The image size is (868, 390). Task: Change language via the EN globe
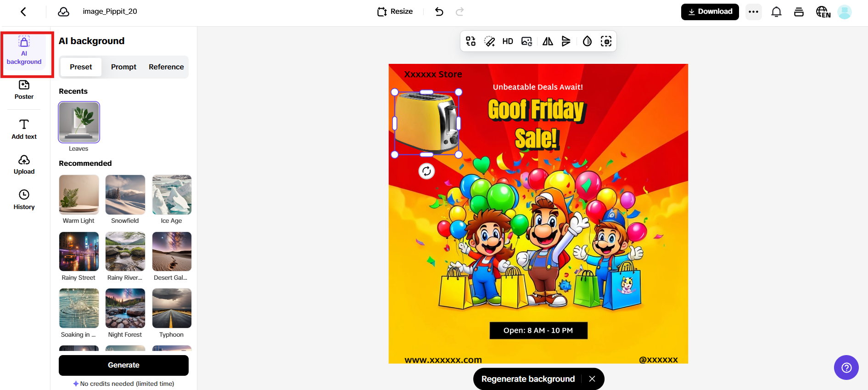823,12
